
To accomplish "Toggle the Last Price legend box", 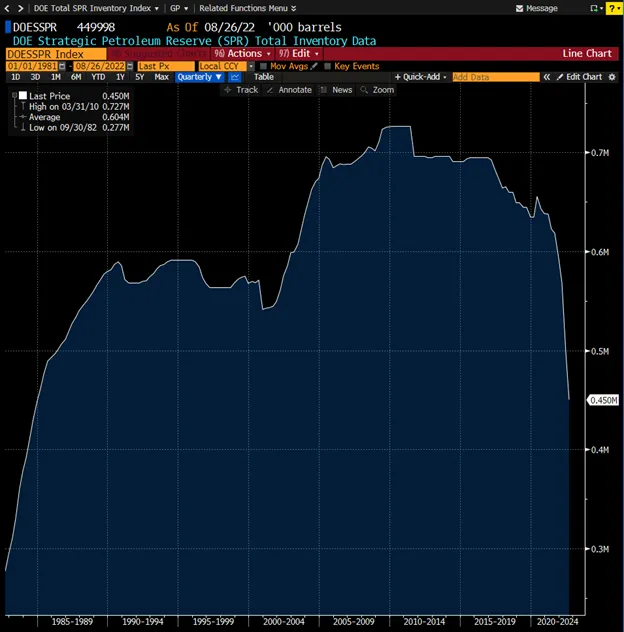I will click(x=22, y=96).
